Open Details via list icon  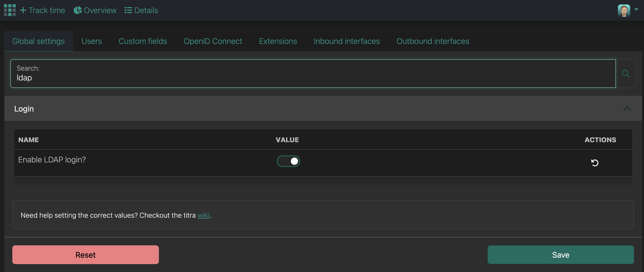click(x=128, y=10)
